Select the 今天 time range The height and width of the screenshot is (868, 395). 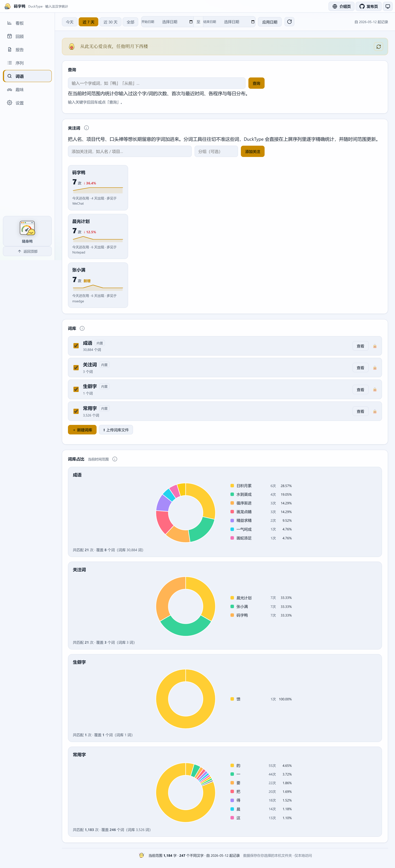pyautogui.click(x=70, y=22)
